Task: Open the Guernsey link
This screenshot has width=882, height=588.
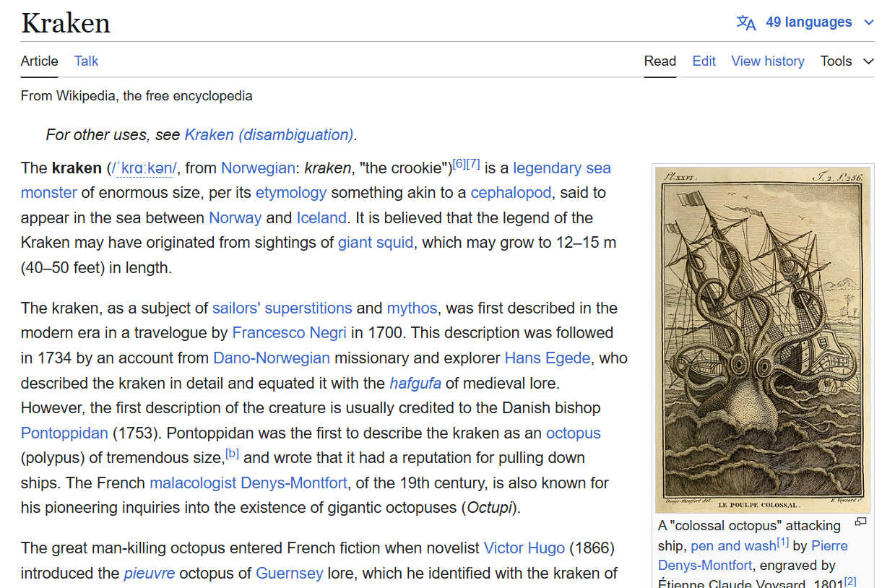Action: 290,574
